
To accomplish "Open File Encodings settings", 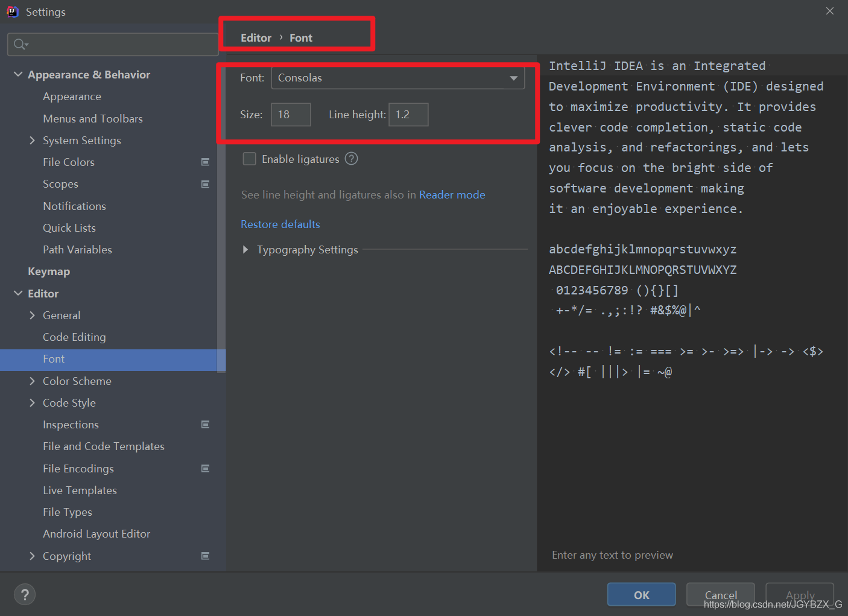I will (x=78, y=469).
